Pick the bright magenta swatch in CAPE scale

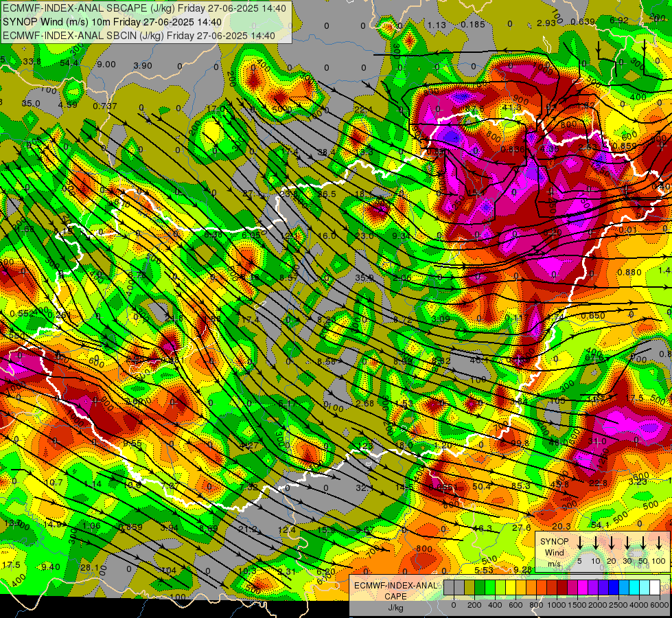[583, 588]
